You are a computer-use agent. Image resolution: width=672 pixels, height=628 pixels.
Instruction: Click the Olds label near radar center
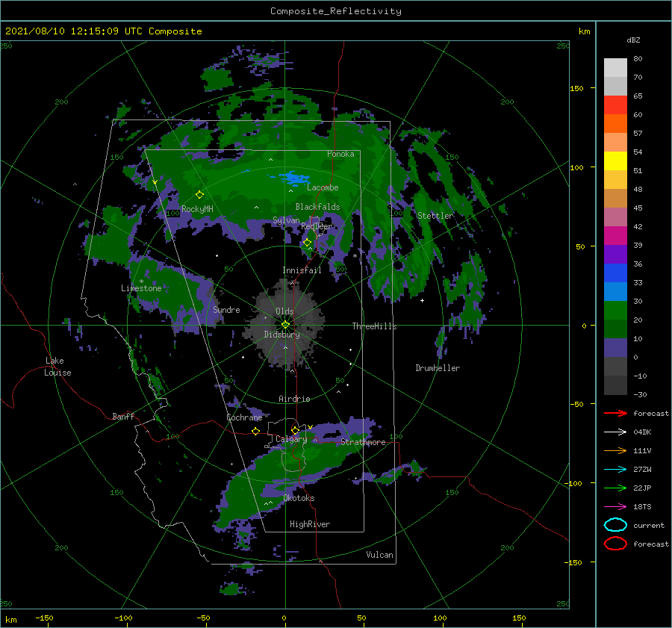pos(284,311)
